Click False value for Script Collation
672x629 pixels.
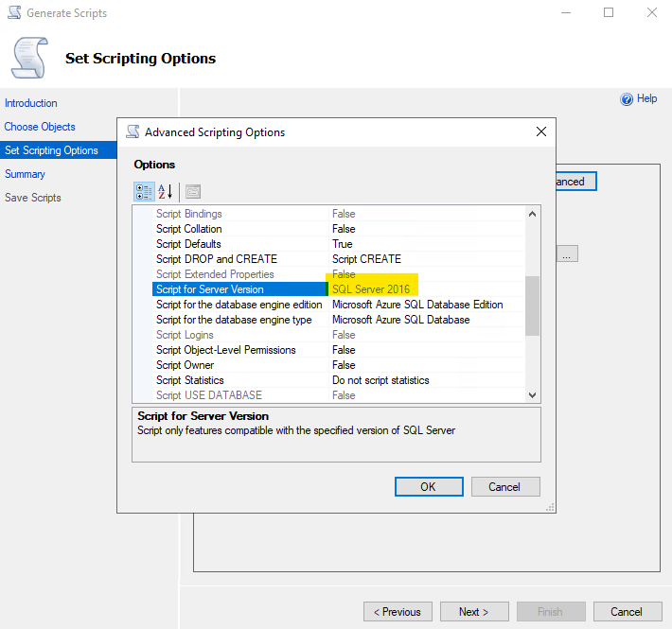(427, 229)
